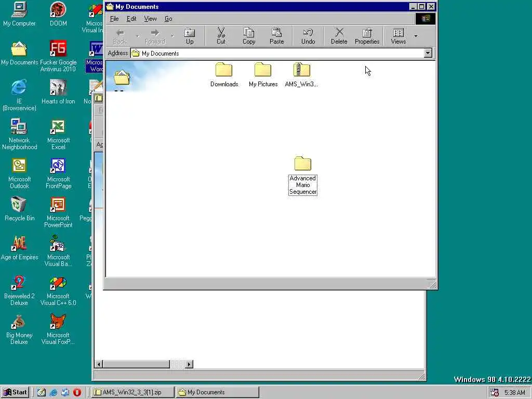
Task: Select the Advanced Mario Sequencer folder
Action: (303, 176)
